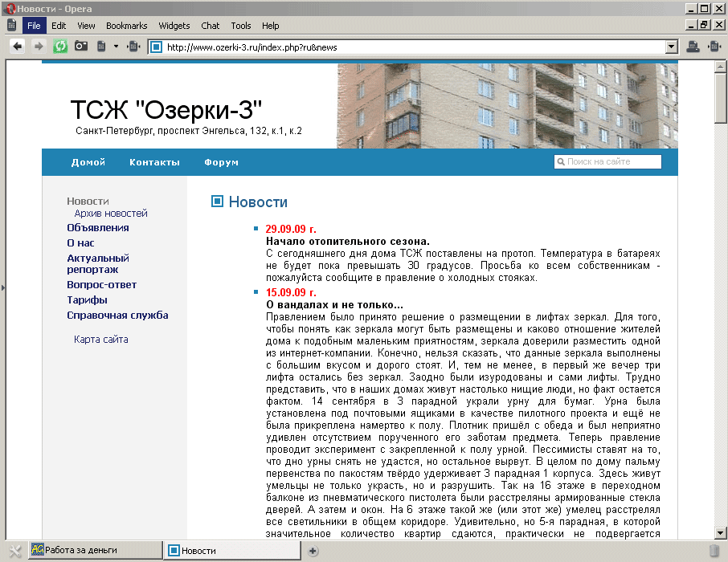
Task: Open the "Тарифы" sidebar link
Action: pyautogui.click(x=87, y=299)
